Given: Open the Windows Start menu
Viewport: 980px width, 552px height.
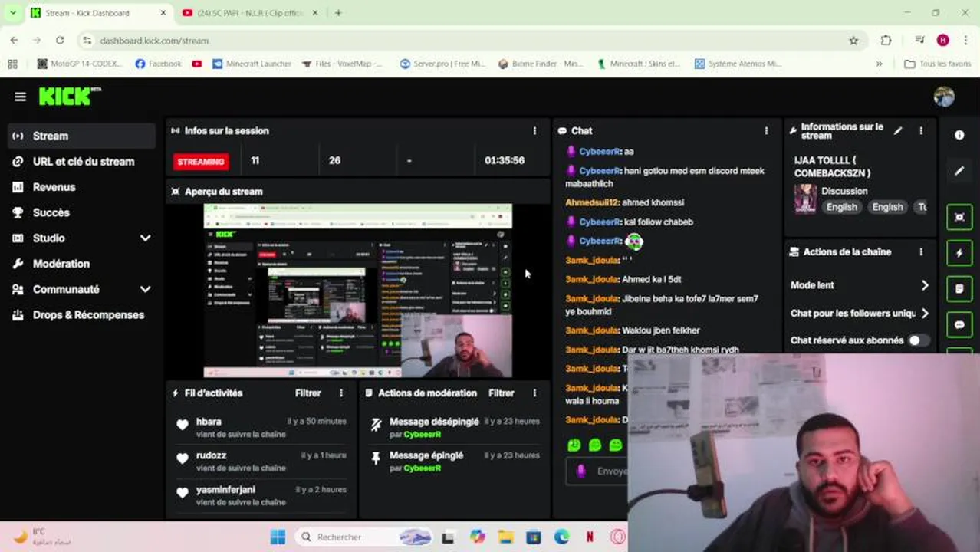Looking at the screenshot, I should [x=278, y=537].
